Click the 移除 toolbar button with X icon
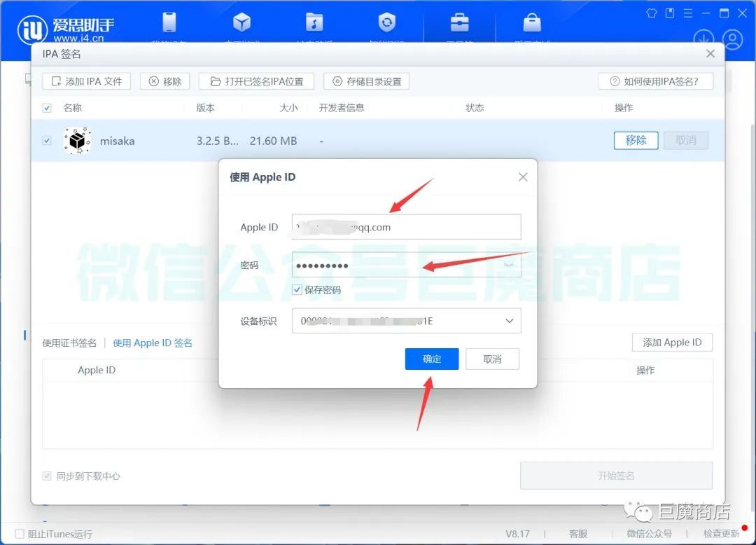The width and height of the screenshot is (756, 545). pyautogui.click(x=165, y=81)
